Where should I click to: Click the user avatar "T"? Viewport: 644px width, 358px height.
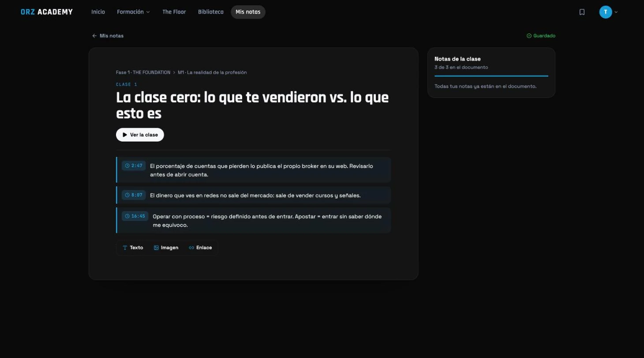(606, 12)
